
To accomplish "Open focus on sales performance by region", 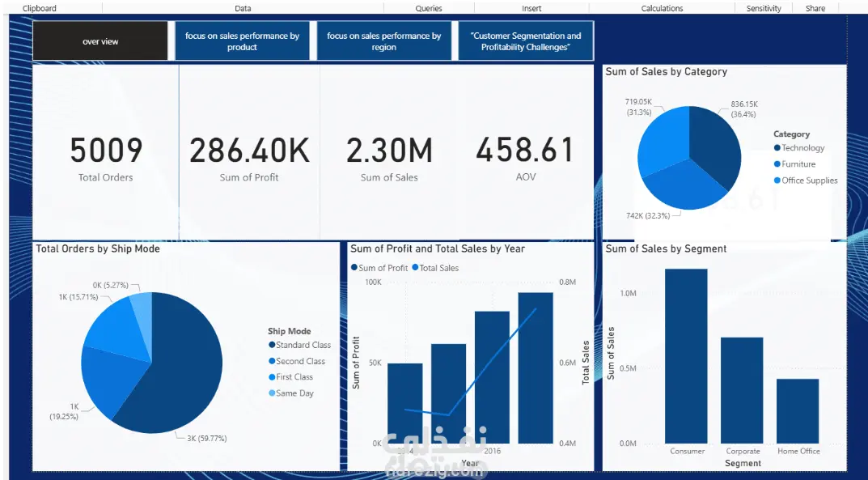I will pos(383,41).
